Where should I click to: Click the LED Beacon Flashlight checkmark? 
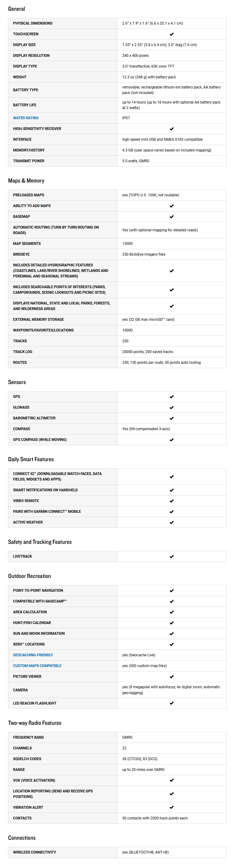click(x=171, y=703)
